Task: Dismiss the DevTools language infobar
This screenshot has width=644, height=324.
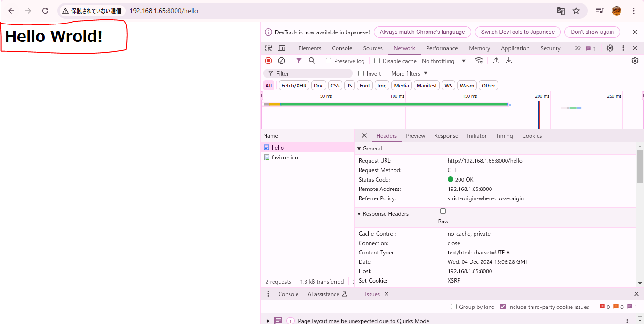Action: coord(635,32)
